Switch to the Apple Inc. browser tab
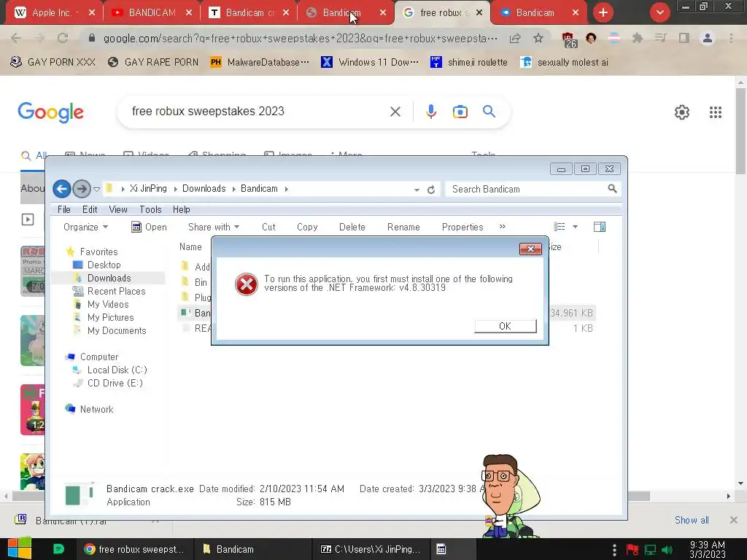 click(54, 13)
